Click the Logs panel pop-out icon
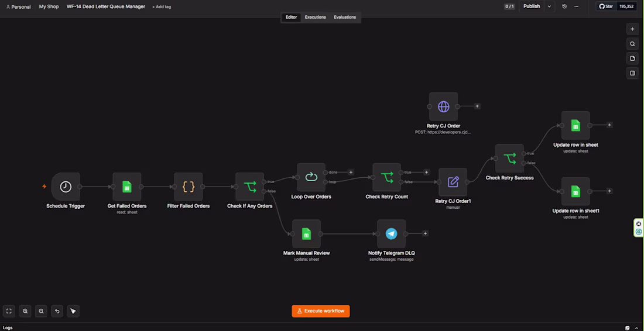 click(627, 327)
